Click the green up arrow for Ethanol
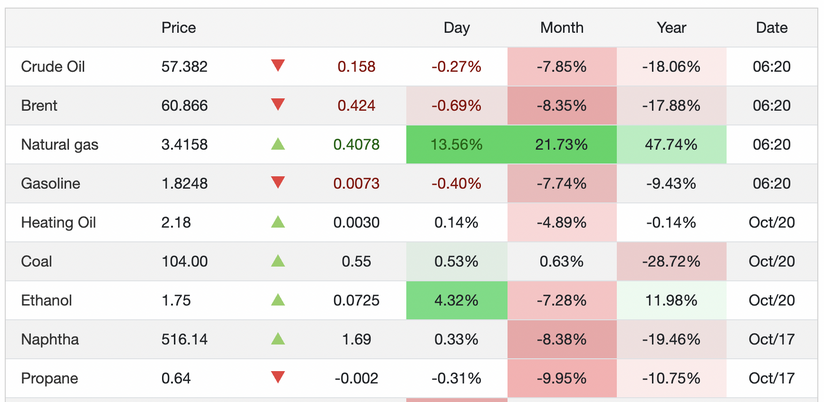825x402 pixels. click(x=278, y=300)
